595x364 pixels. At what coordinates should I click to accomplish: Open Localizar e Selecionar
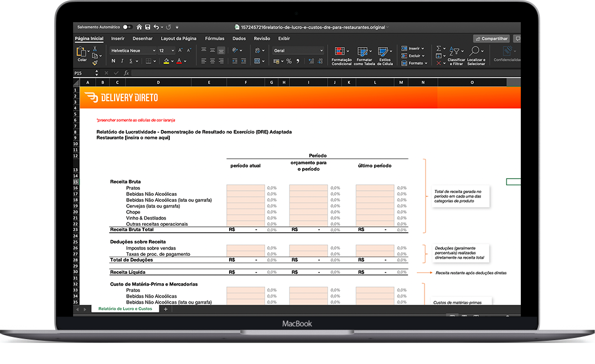tap(476, 56)
